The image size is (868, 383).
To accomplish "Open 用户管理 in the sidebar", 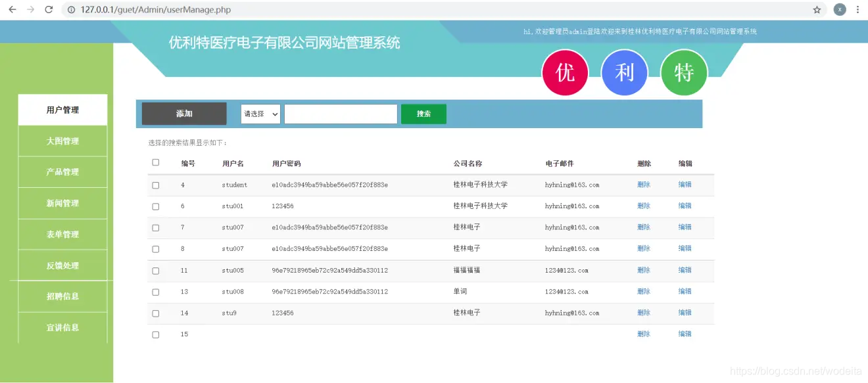I will (62, 110).
